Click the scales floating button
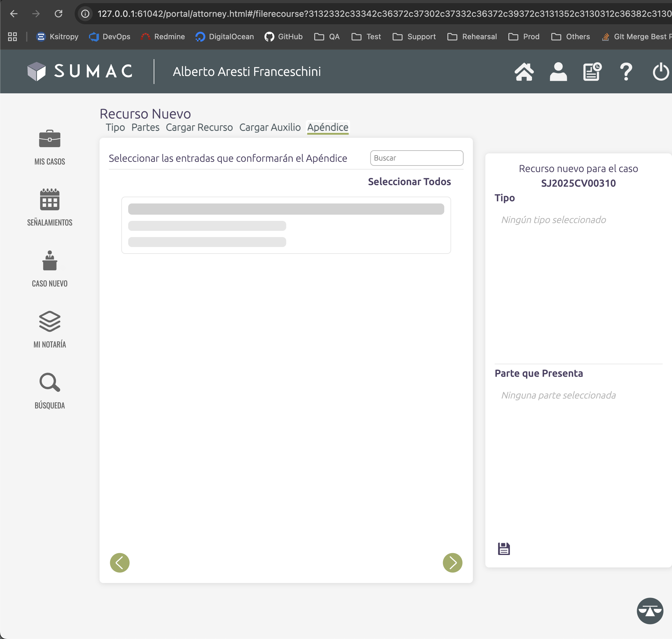 click(650, 611)
